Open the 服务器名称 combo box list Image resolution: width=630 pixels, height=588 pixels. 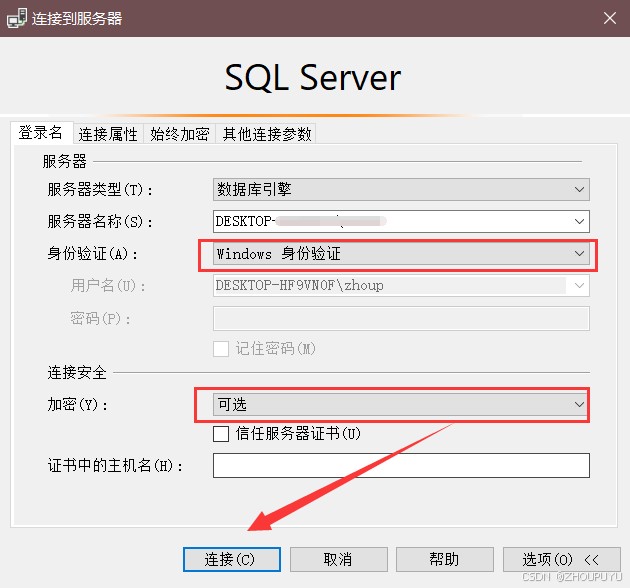(x=579, y=221)
